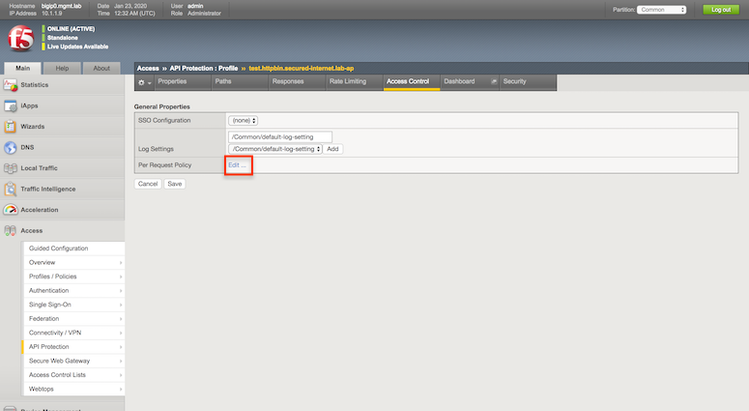Click the Wizards clipboard icon

click(10, 127)
